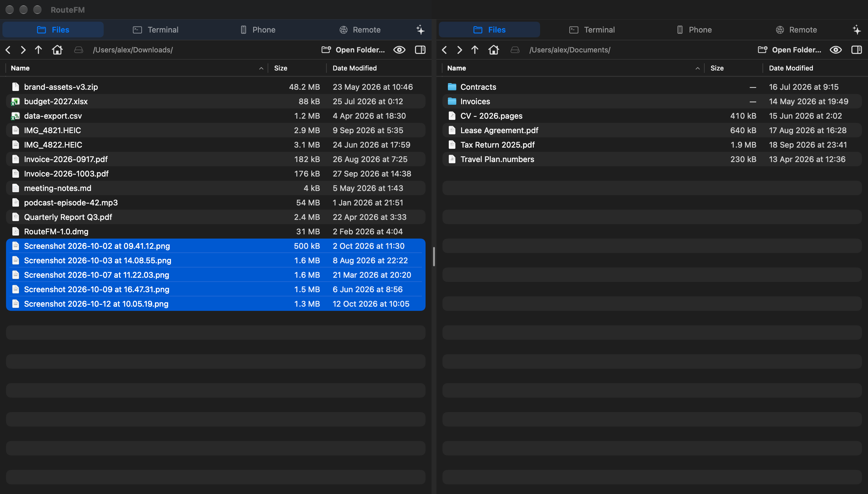Viewport: 868px width, 494px height.
Task: Open Terminal tab in right pane
Action: [592, 30]
